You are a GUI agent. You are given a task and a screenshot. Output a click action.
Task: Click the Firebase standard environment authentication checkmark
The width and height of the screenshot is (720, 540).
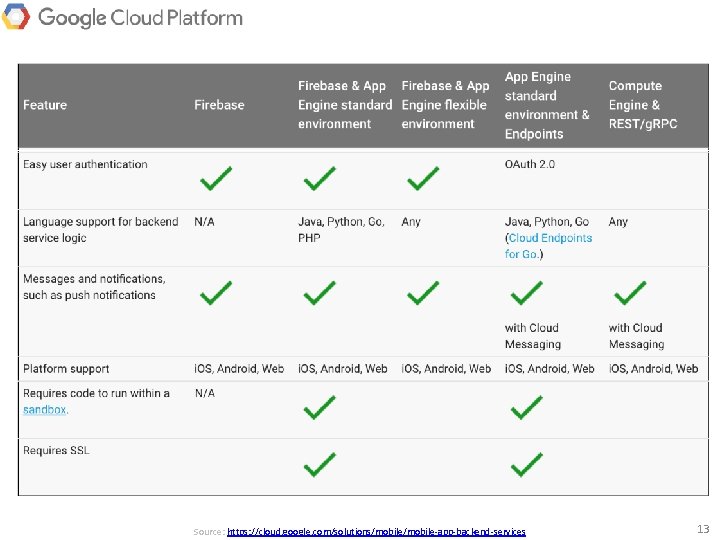(320, 180)
